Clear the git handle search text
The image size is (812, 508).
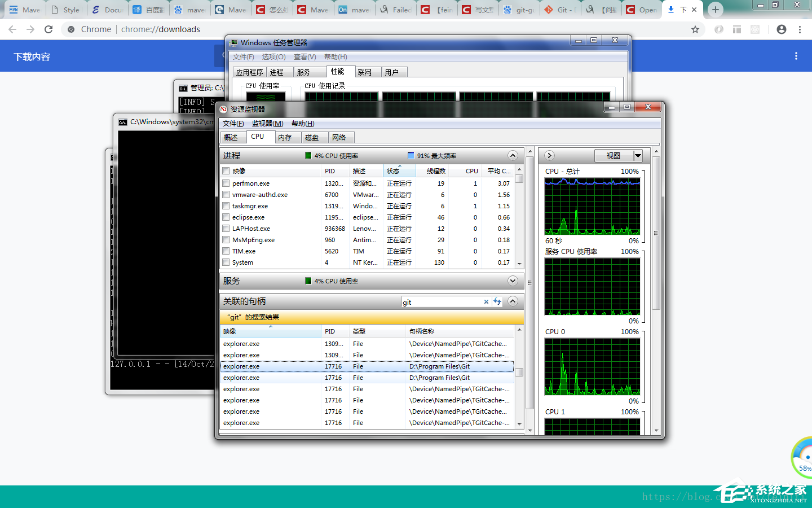click(x=486, y=302)
